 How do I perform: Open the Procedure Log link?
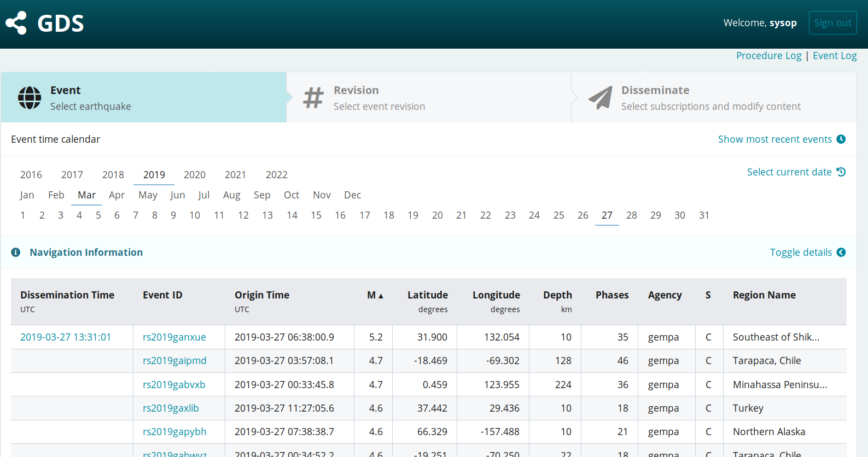(x=768, y=56)
